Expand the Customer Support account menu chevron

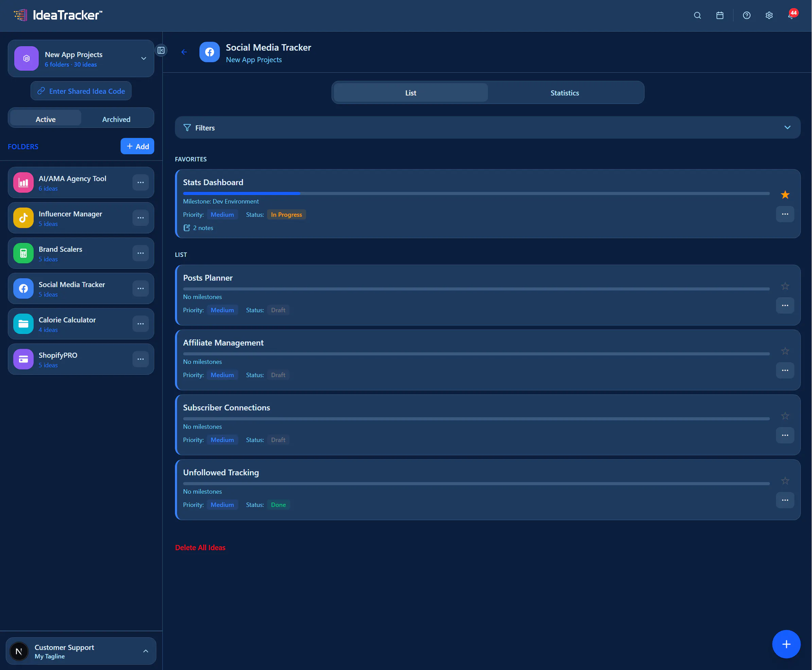point(145,651)
